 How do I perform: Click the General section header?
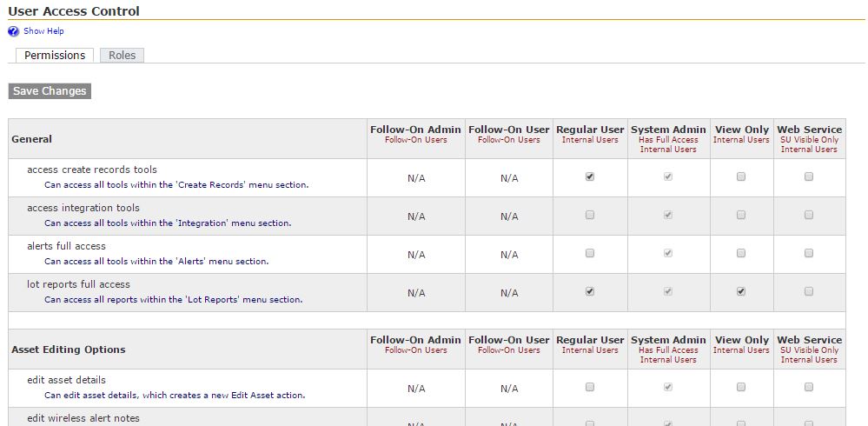pos(31,139)
